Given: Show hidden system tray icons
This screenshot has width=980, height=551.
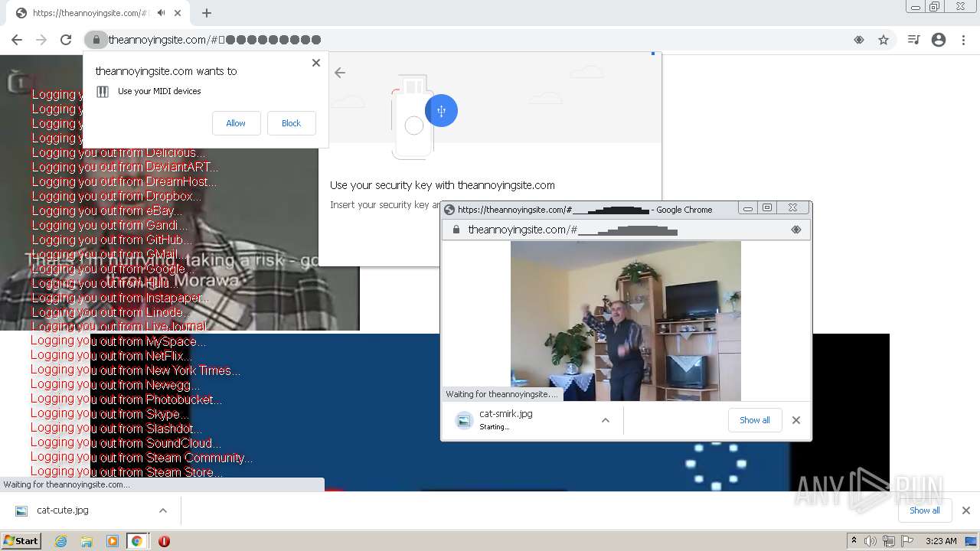Looking at the screenshot, I should click(x=854, y=540).
